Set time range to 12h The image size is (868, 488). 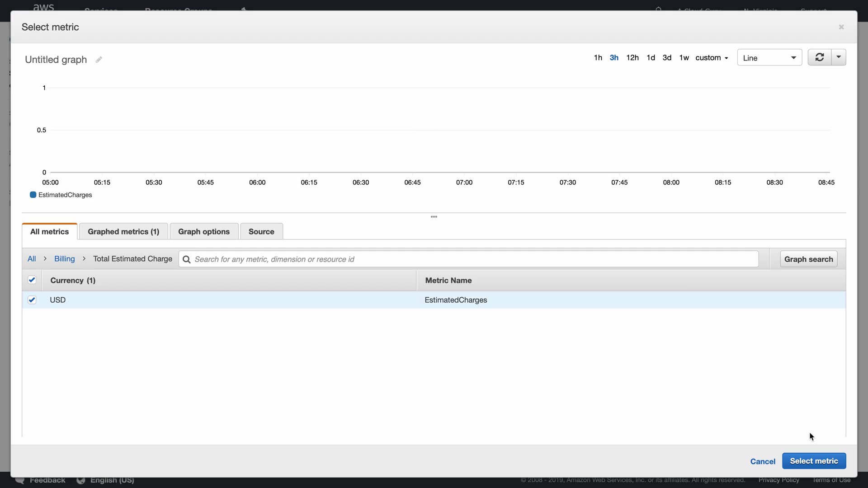point(632,58)
